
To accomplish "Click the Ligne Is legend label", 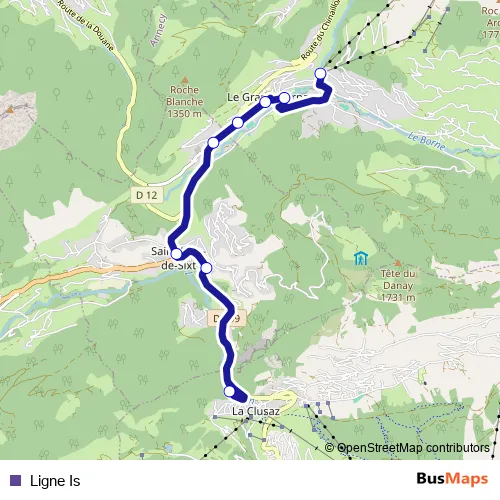I will click(55, 481).
